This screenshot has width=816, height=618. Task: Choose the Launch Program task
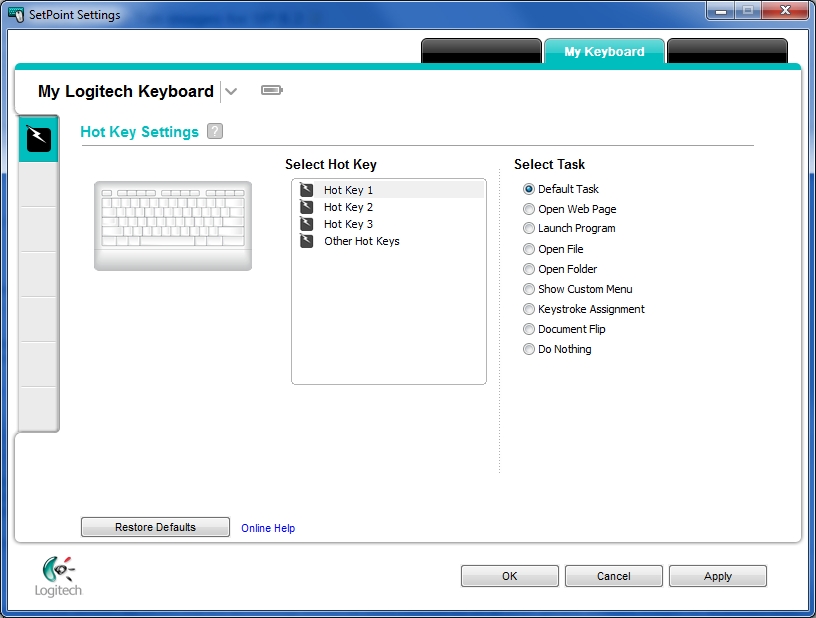(529, 228)
